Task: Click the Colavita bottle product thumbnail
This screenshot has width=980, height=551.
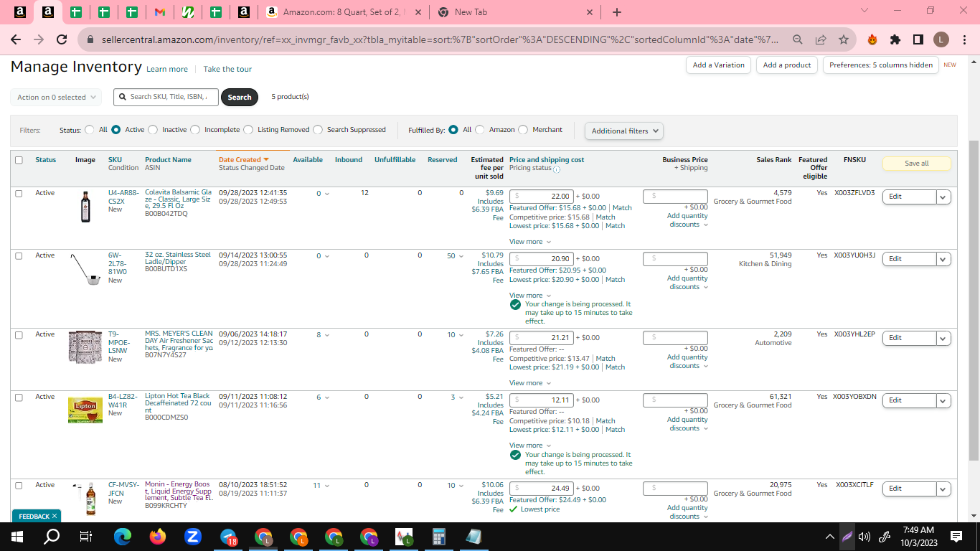Action: tap(86, 207)
